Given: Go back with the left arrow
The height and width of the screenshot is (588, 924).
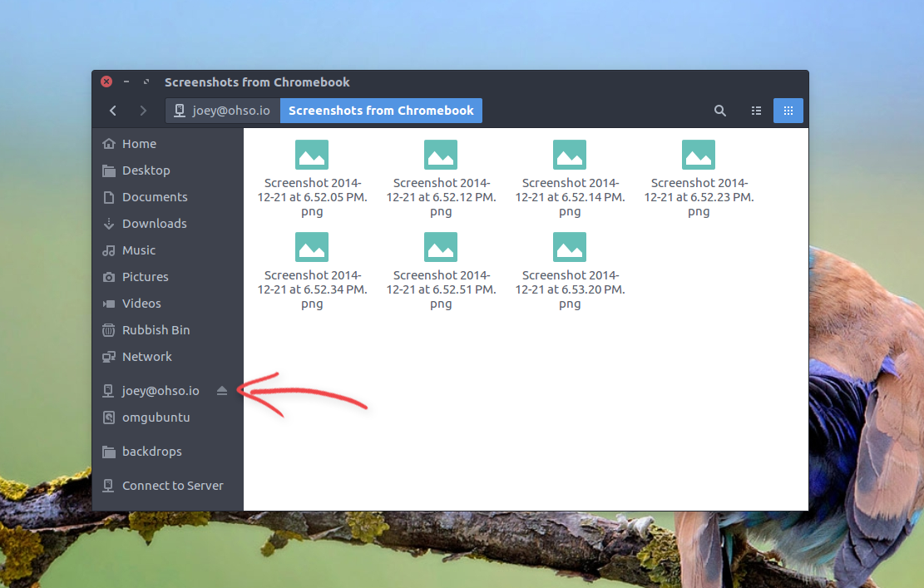Looking at the screenshot, I should [x=113, y=111].
